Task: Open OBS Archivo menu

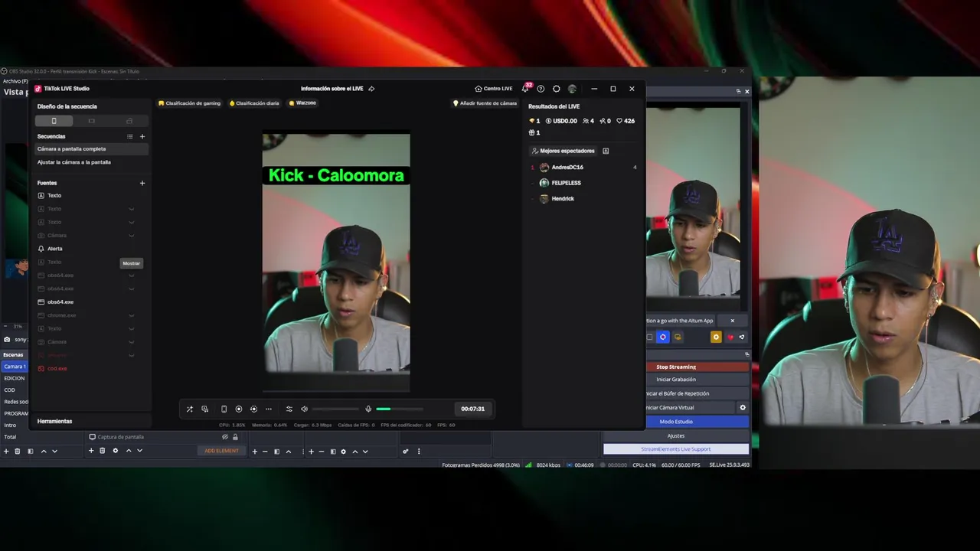Action: coord(15,81)
